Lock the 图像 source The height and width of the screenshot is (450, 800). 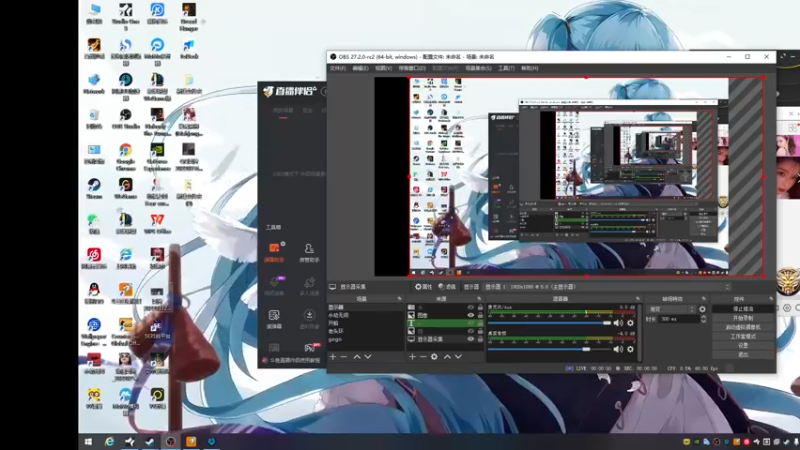tap(480, 315)
